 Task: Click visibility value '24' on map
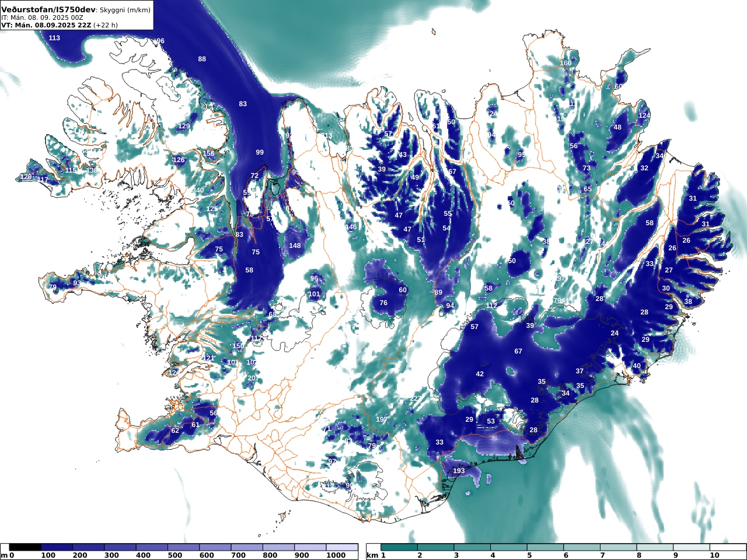click(615, 333)
